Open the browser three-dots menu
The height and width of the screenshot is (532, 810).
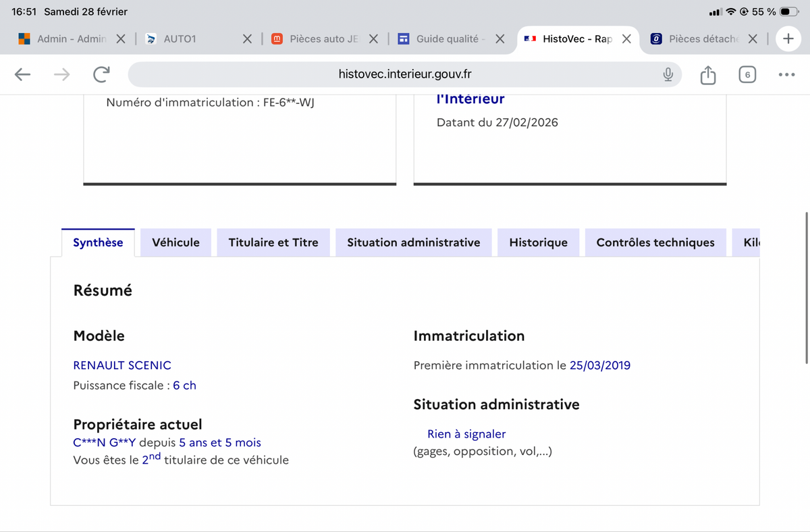pyautogui.click(x=786, y=75)
